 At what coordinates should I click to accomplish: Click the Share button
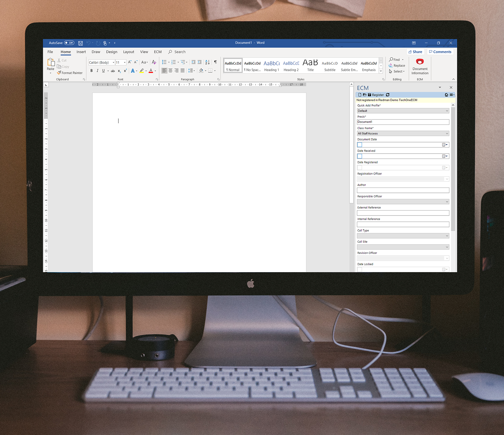pyautogui.click(x=415, y=52)
